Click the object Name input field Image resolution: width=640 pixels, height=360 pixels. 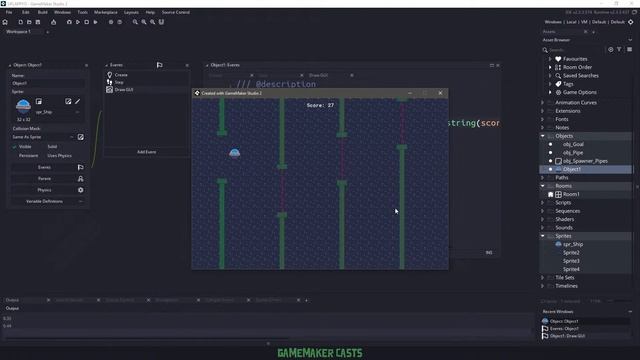(48, 83)
